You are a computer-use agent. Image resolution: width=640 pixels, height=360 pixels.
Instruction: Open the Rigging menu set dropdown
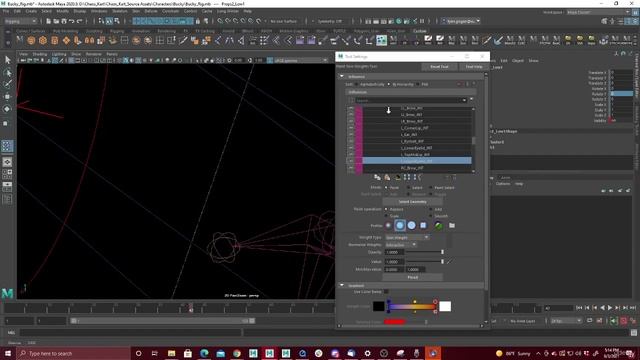coord(20,21)
